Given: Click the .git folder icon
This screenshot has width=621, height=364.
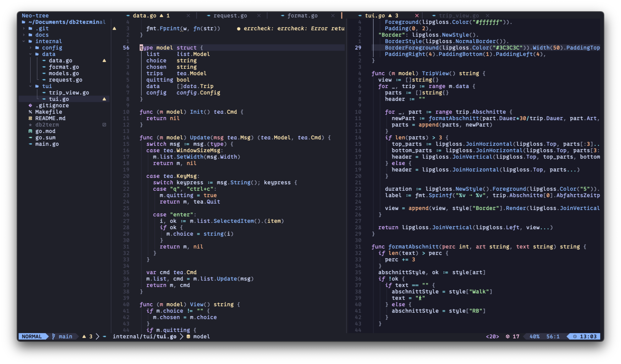Looking at the screenshot, I should coord(31,29).
